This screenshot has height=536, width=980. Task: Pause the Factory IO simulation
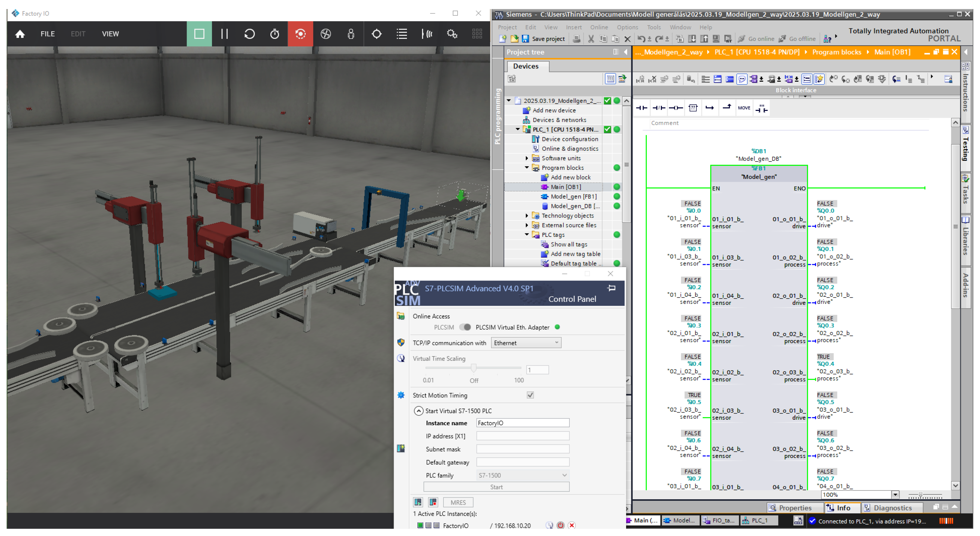[x=225, y=34]
